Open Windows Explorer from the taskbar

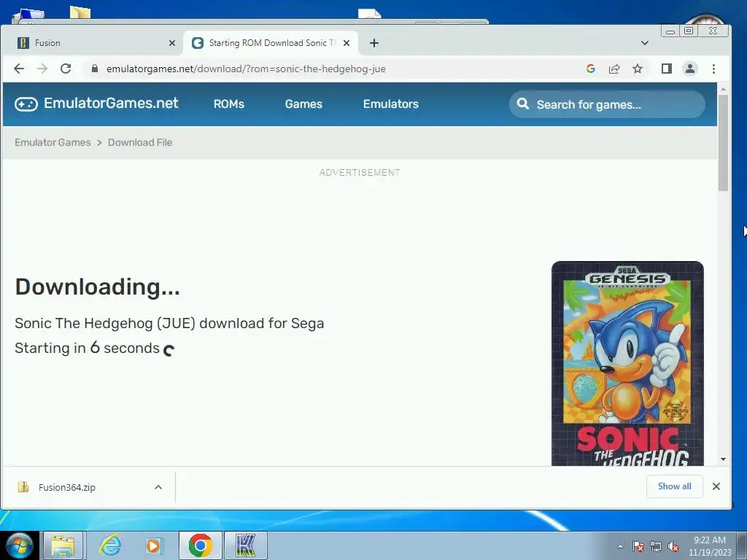point(63,545)
